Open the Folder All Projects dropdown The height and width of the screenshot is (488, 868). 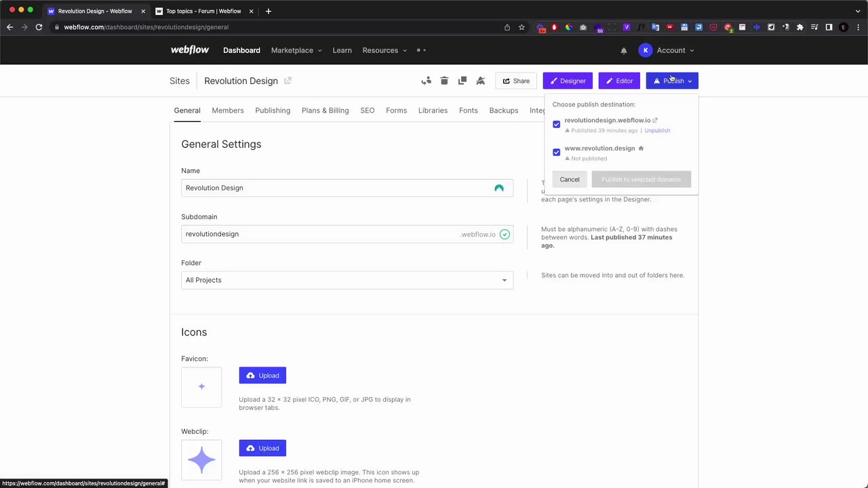click(x=347, y=280)
